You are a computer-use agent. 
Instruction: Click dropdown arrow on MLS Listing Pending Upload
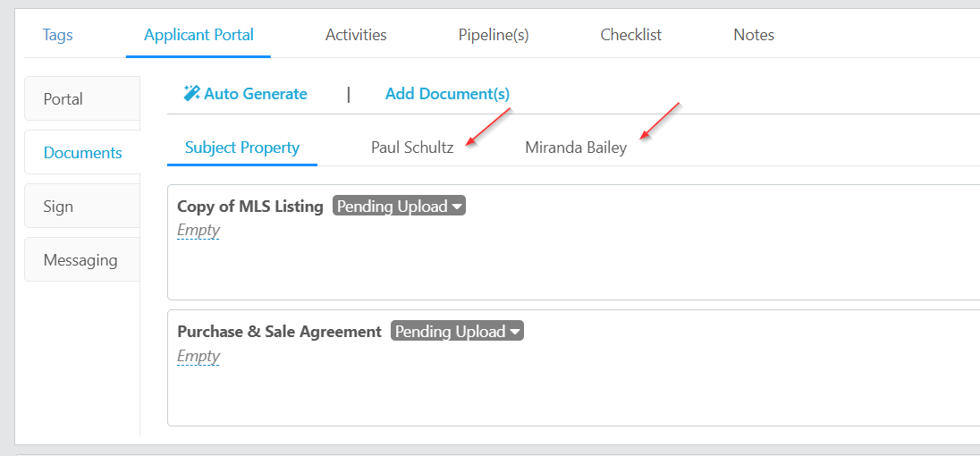(457, 207)
